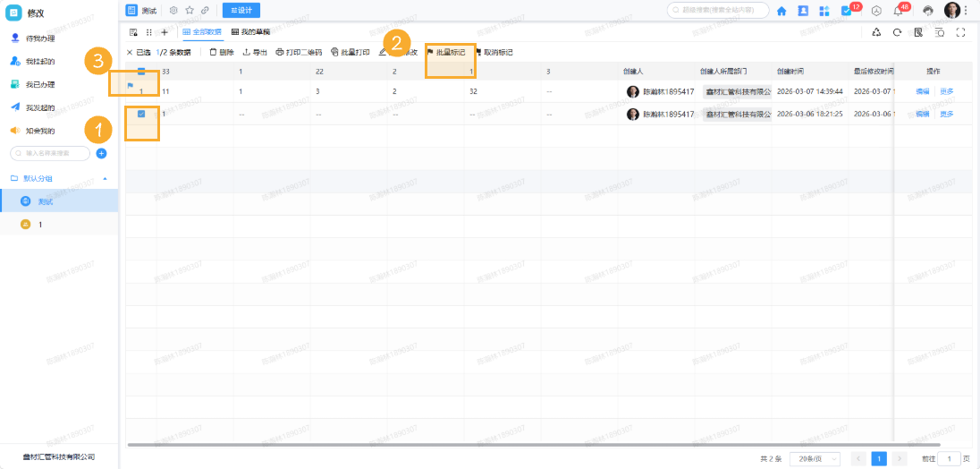980x469 pixels.
Task: Collapse the 默认分组 group
Action: point(105,178)
